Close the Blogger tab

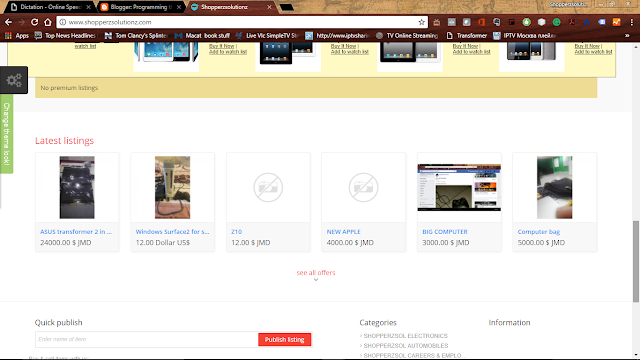[179, 7]
